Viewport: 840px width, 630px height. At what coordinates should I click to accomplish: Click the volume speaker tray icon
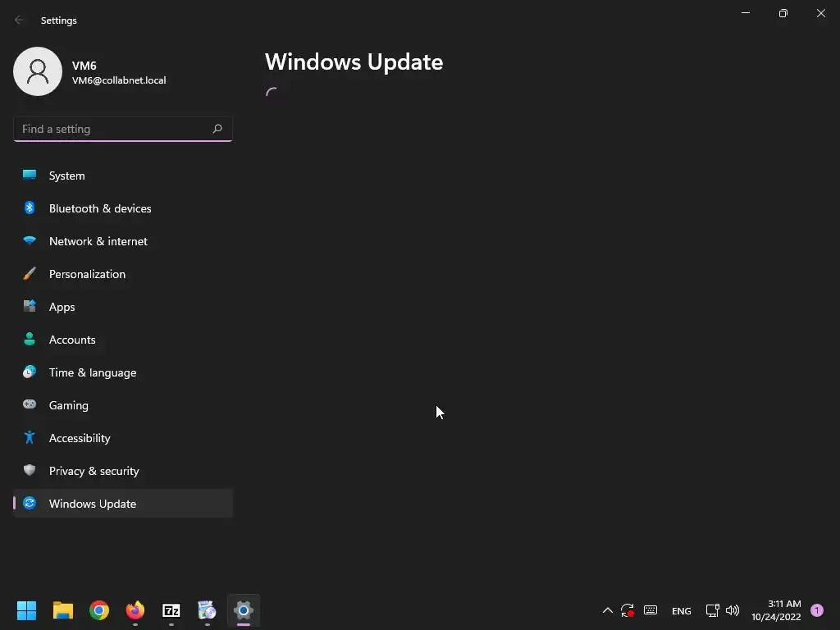pos(733,610)
